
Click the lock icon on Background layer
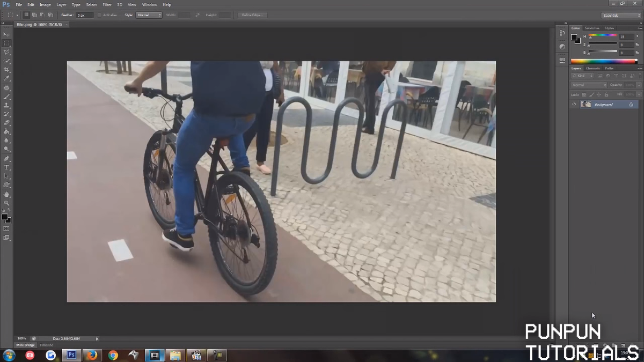pos(631,104)
